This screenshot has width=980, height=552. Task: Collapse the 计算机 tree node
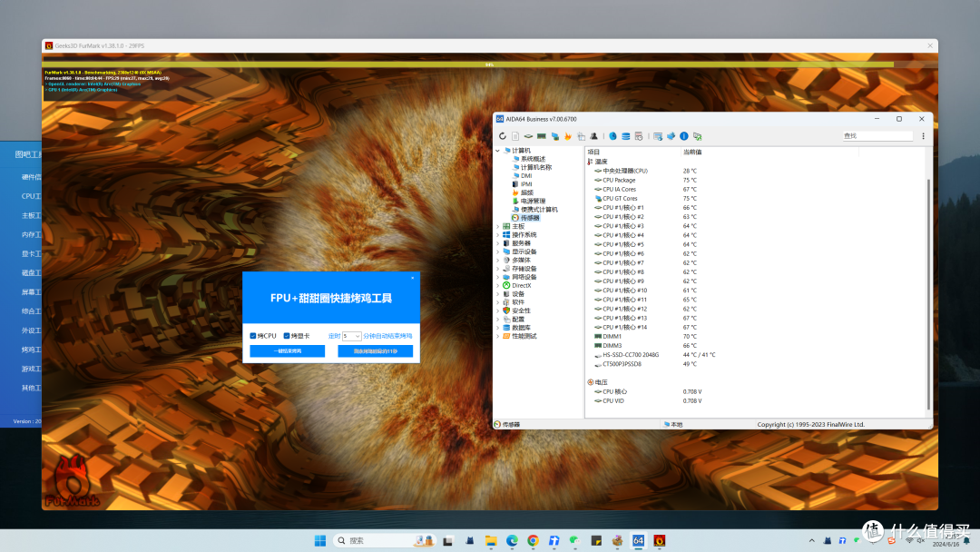coord(498,151)
